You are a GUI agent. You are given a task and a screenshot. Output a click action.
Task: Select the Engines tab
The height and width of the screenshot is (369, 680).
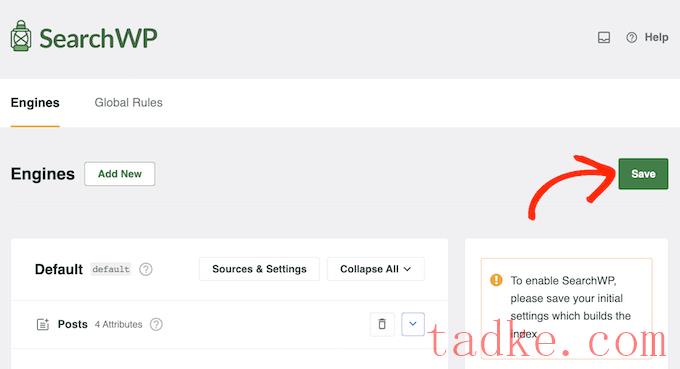[x=35, y=103]
